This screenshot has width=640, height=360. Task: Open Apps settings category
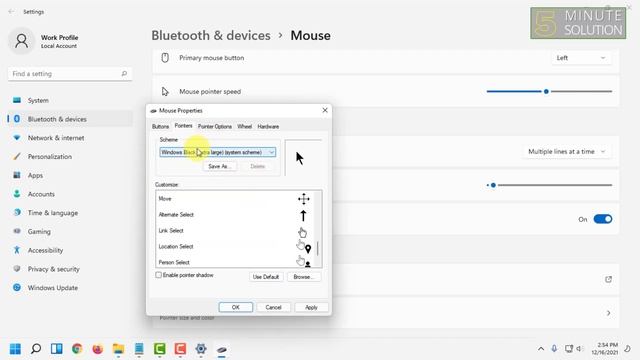tap(35, 176)
